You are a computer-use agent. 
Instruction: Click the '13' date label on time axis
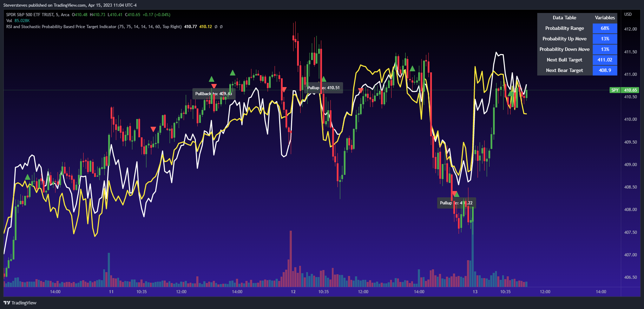click(x=475, y=292)
